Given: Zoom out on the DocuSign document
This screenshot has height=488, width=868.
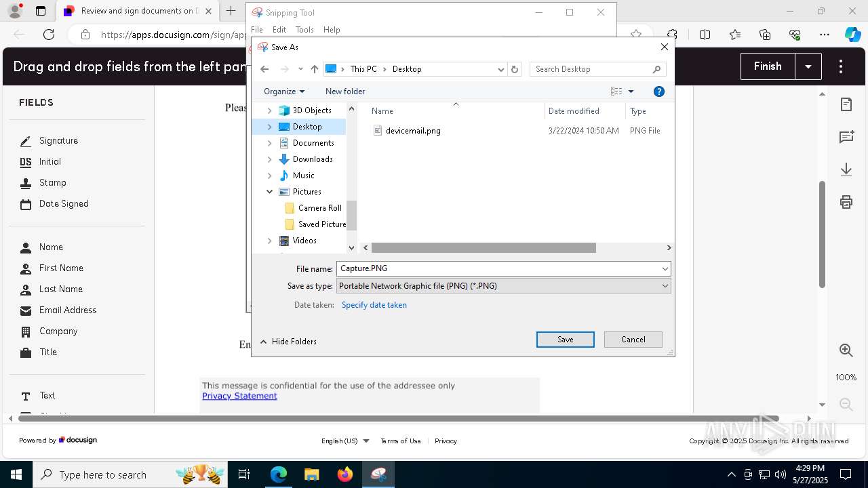Looking at the screenshot, I should 846,404.
